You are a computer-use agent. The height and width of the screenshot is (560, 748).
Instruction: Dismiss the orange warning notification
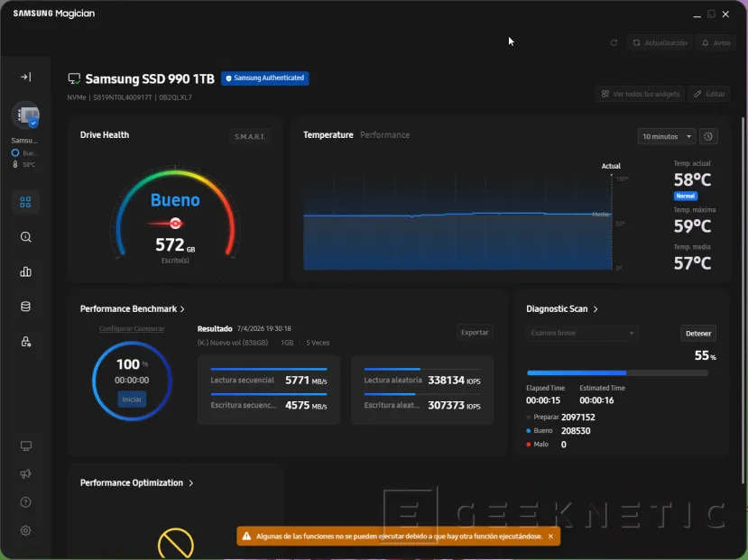point(550,537)
